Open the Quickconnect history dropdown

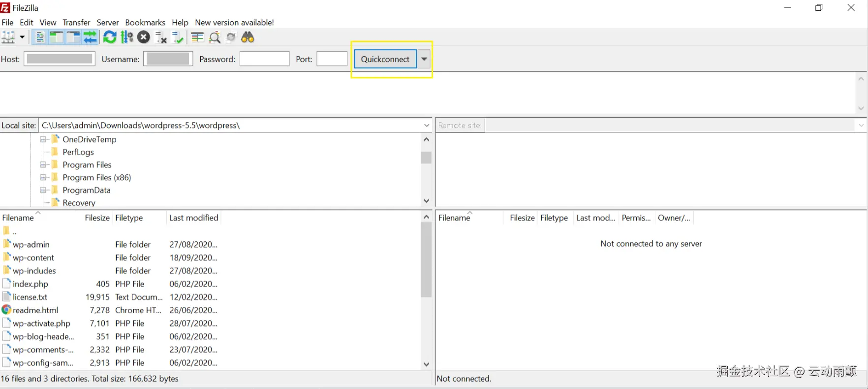pyautogui.click(x=424, y=59)
